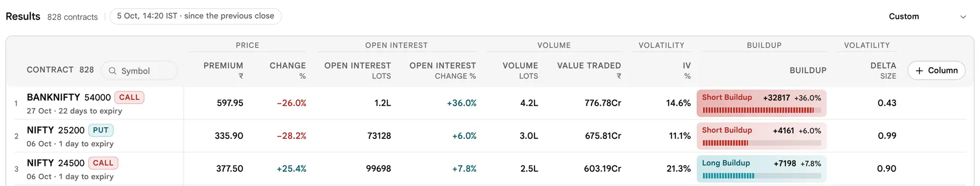980x186 pixels.
Task: Click the search magnifier icon in Symbol field
Action: (x=112, y=71)
